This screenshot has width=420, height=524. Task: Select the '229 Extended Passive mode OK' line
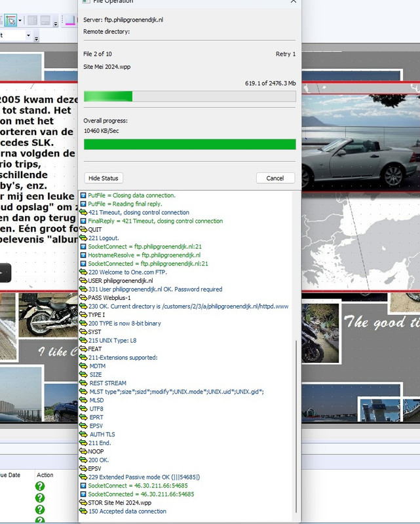tap(143, 477)
